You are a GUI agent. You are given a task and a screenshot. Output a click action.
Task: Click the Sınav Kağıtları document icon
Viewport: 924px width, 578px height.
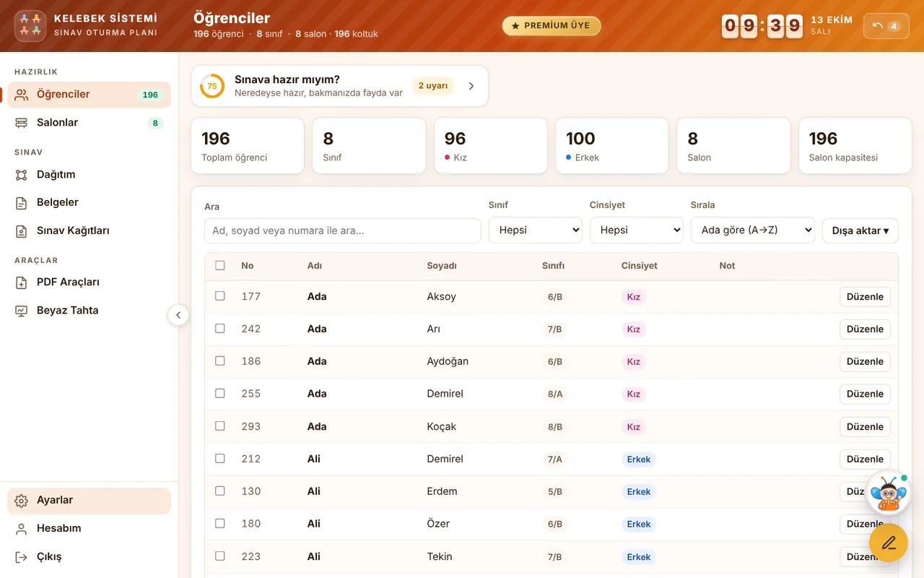22,231
